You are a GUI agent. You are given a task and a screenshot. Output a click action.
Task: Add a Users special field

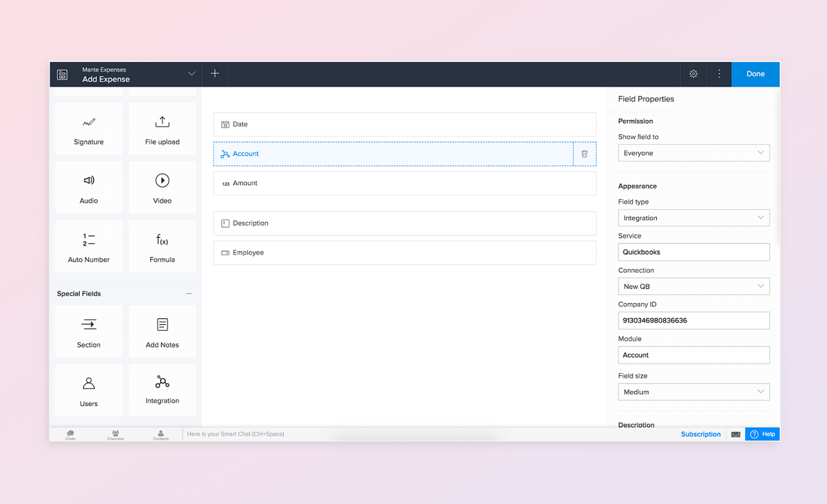(89, 390)
